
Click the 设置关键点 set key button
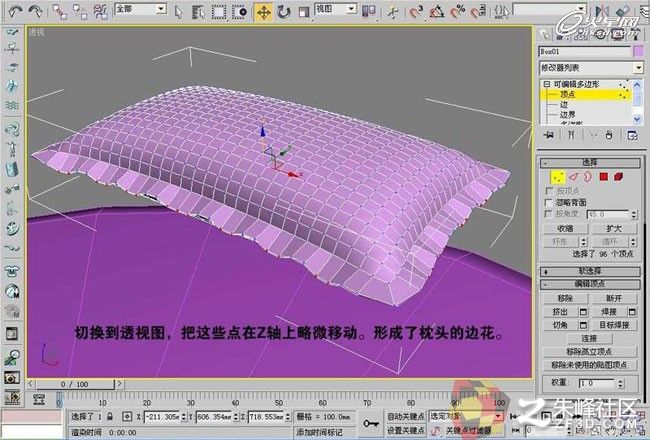pos(405,430)
